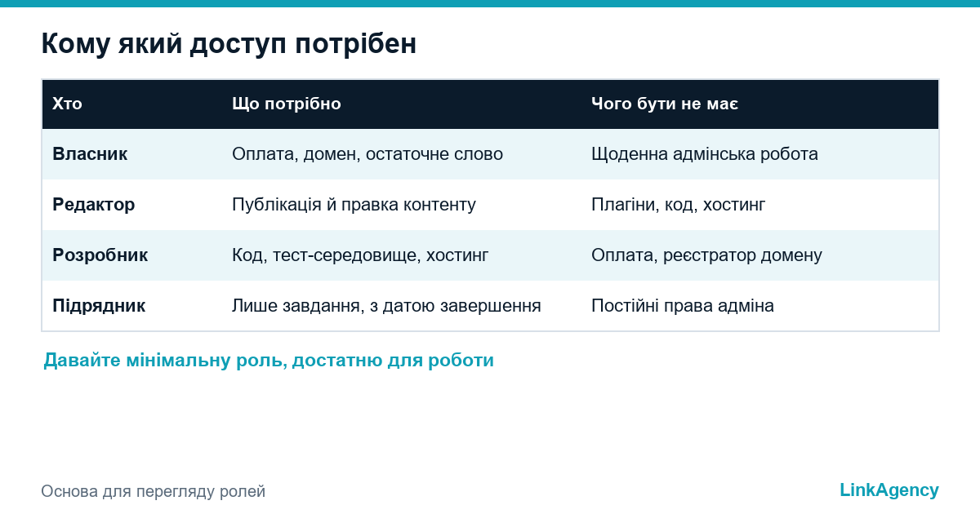Click 'Оплата, домен, остаточне слово' cell
Image resolution: width=980 pixels, height=514 pixels.
coord(367,154)
